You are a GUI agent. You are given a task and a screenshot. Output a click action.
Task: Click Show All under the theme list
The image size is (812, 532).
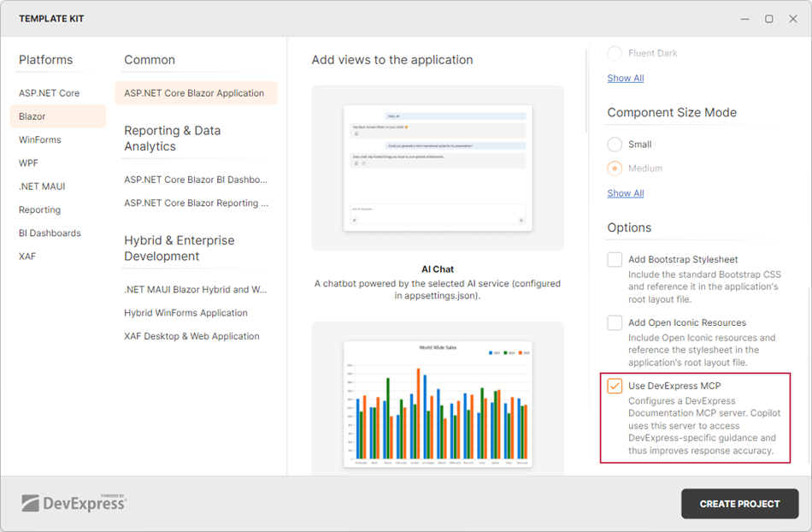[625, 78]
